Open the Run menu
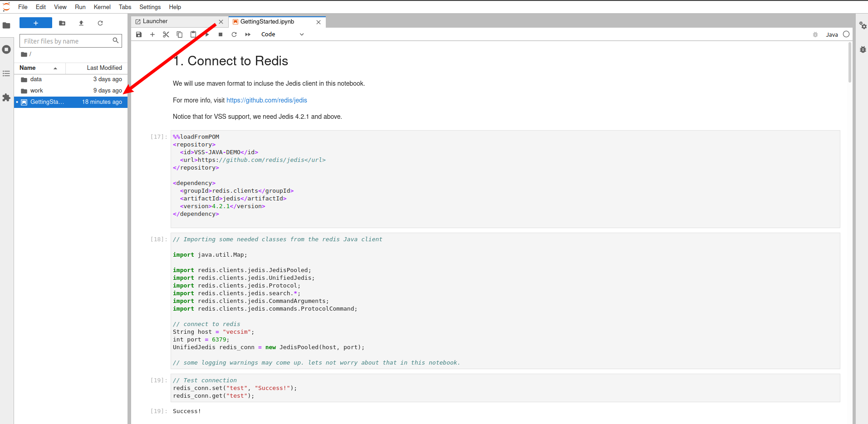 pos(80,7)
